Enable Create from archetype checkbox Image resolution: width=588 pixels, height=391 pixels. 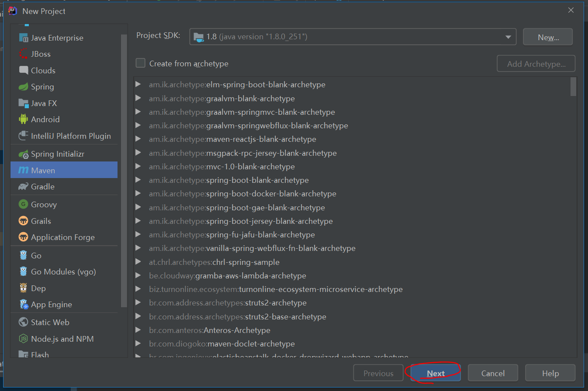(x=140, y=63)
